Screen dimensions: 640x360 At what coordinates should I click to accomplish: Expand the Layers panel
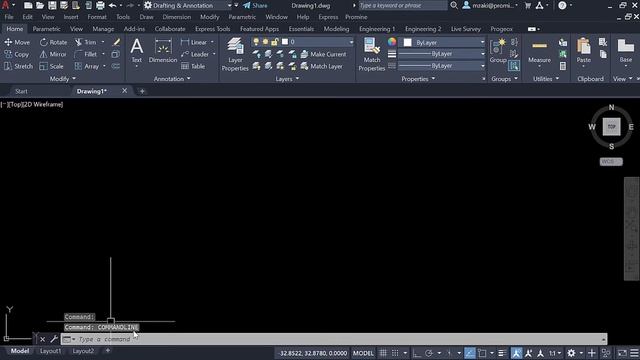(x=287, y=79)
